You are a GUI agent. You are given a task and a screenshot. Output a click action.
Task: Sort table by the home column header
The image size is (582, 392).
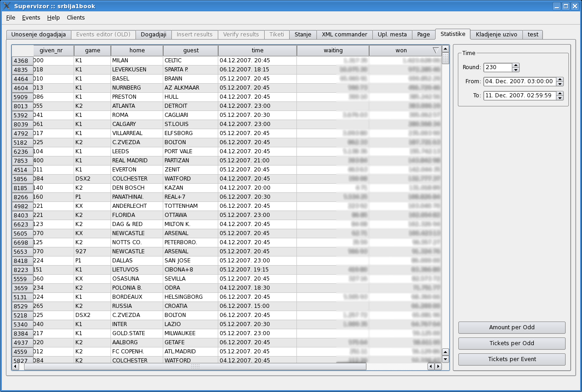click(137, 50)
